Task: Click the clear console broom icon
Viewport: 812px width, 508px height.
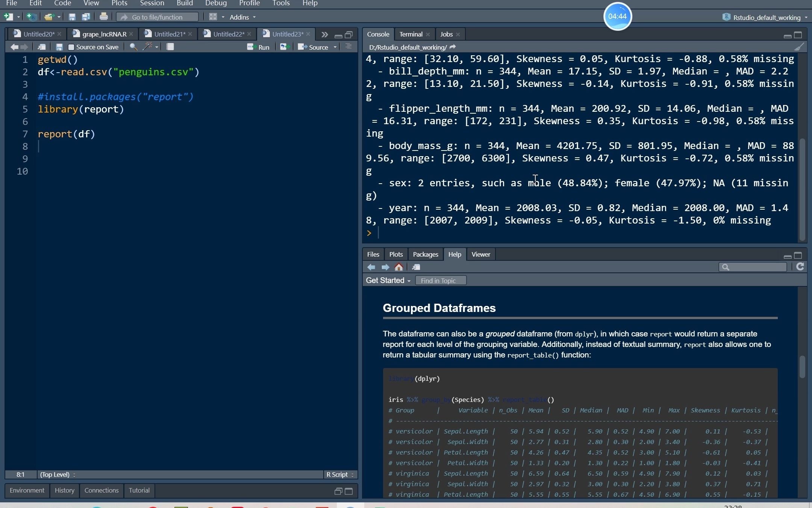Action: [799, 47]
